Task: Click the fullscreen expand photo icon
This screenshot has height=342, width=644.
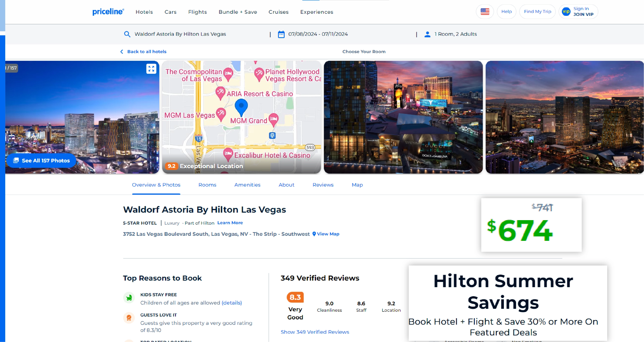Action: point(151,69)
